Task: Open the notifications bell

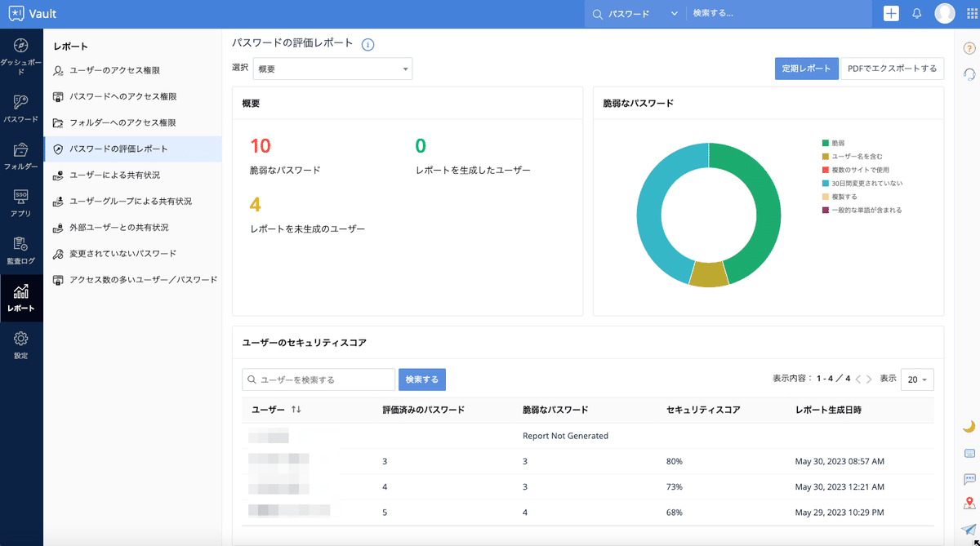Action: 917,14
